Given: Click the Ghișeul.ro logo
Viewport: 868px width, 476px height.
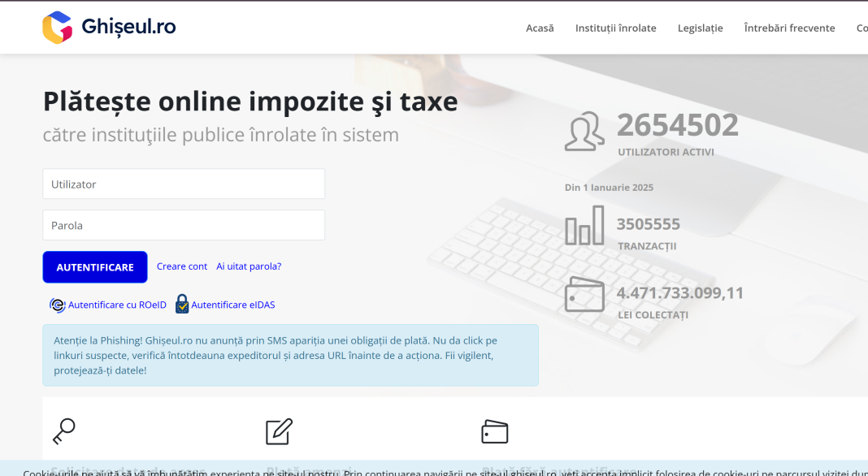Looking at the screenshot, I should 109,27.
